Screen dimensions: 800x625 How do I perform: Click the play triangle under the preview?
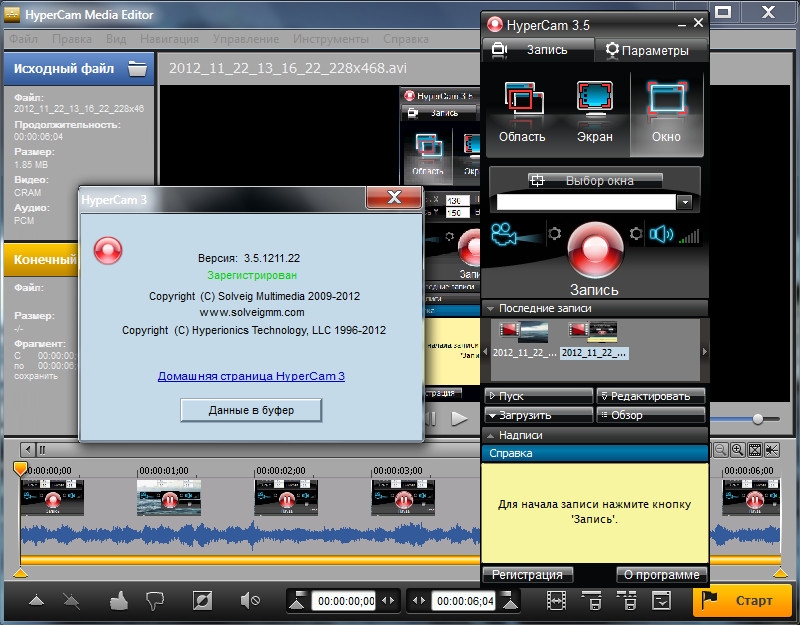tap(459, 419)
